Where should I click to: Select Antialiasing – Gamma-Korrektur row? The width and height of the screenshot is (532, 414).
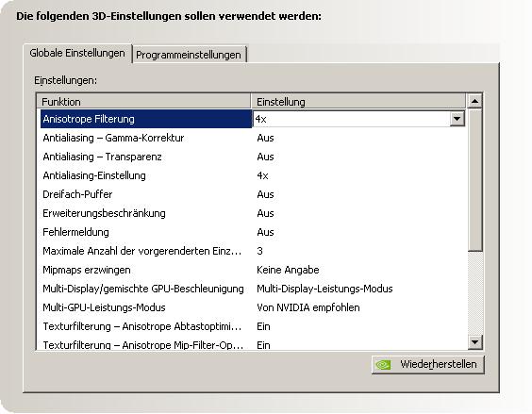point(253,138)
